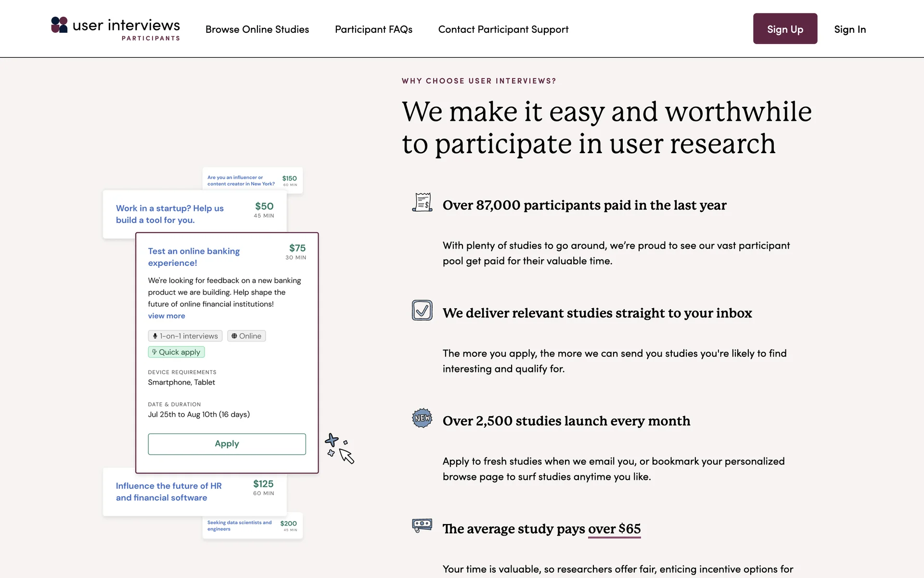The width and height of the screenshot is (924, 578).
Task: Click the NEW badge icon
Action: [x=422, y=418]
